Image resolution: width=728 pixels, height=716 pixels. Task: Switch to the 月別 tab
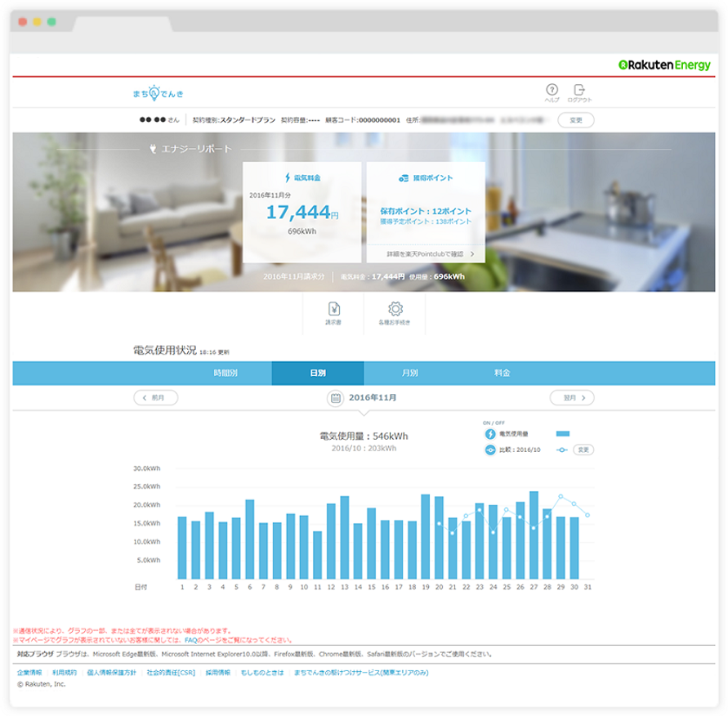[x=408, y=372]
